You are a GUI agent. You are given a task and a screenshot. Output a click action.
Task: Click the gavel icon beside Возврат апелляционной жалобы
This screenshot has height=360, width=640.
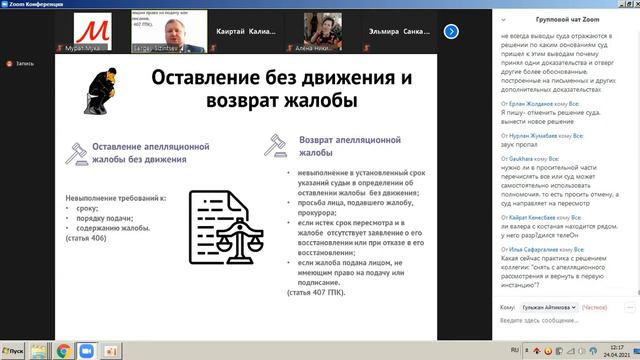(275, 145)
